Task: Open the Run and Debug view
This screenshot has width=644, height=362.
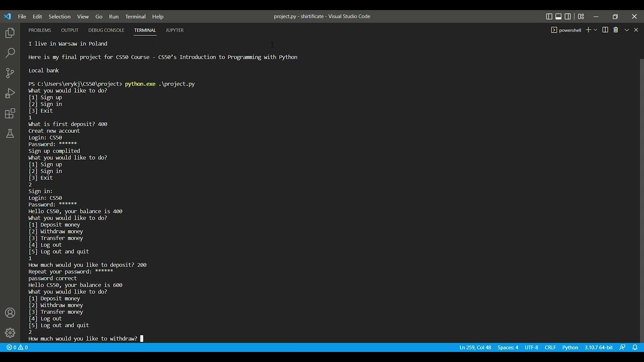Action: click(x=10, y=94)
